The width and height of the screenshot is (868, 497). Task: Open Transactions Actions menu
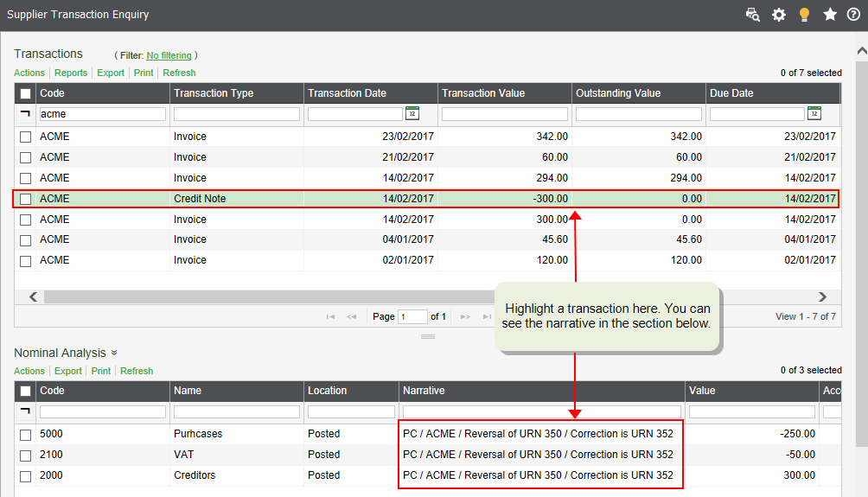(x=29, y=73)
